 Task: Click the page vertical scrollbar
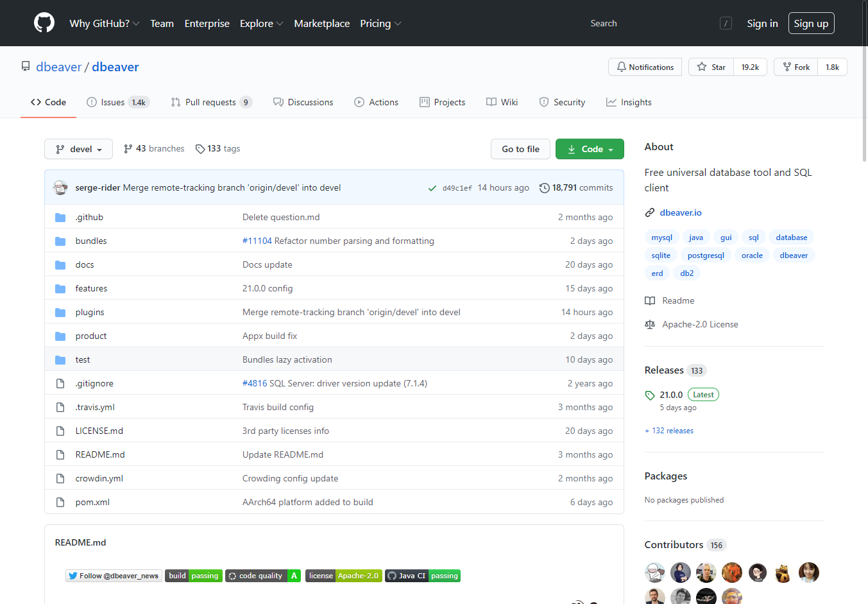click(864, 80)
